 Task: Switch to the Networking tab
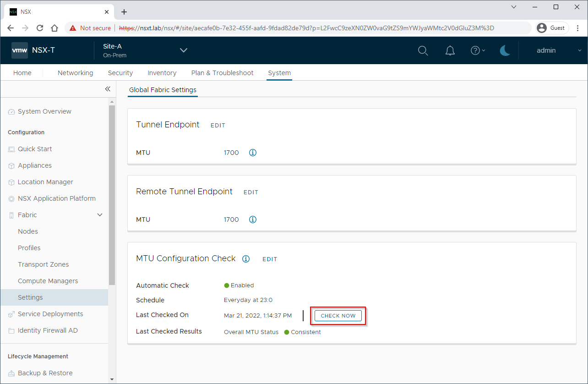point(75,73)
